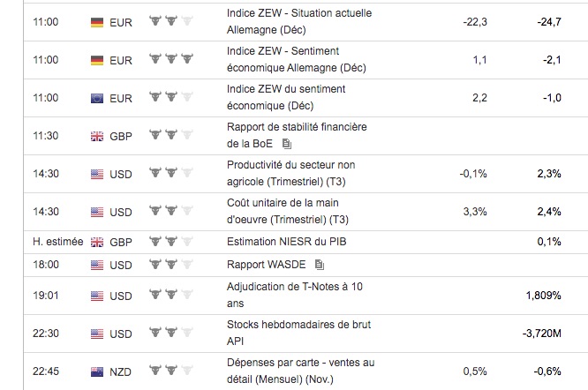This screenshot has height=390, width=588.
Task: Open the Coût unitaire de la main d'oeuvre event
Action: click(287, 212)
